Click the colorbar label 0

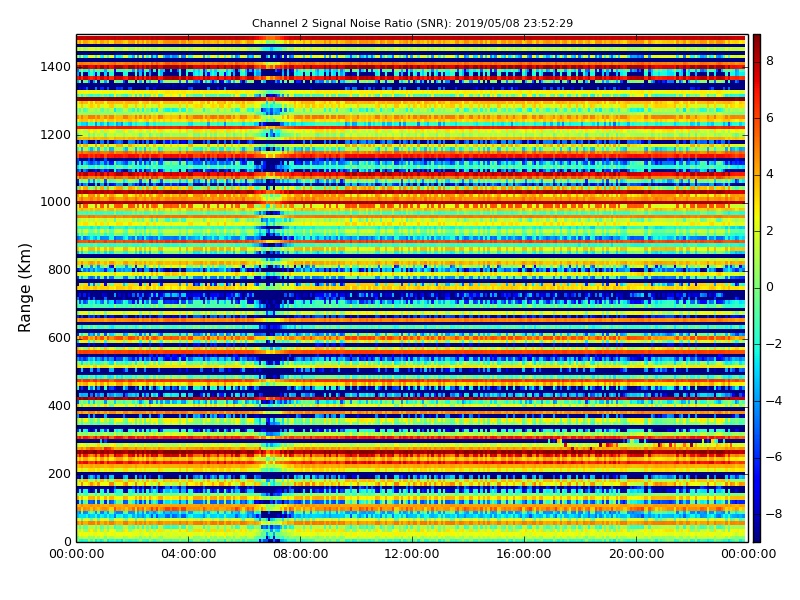[770, 287]
